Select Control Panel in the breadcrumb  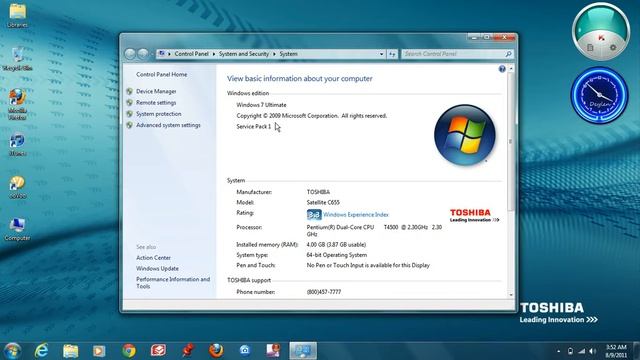[191, 54]
